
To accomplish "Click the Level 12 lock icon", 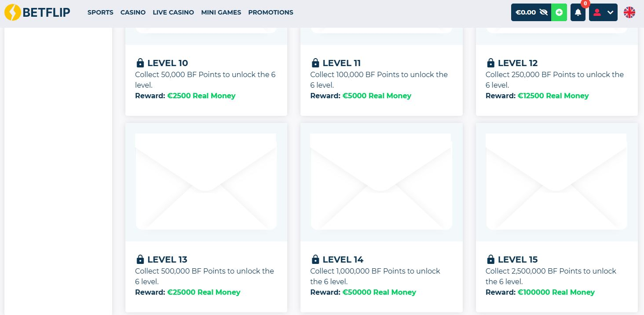I will pos(490,63).
